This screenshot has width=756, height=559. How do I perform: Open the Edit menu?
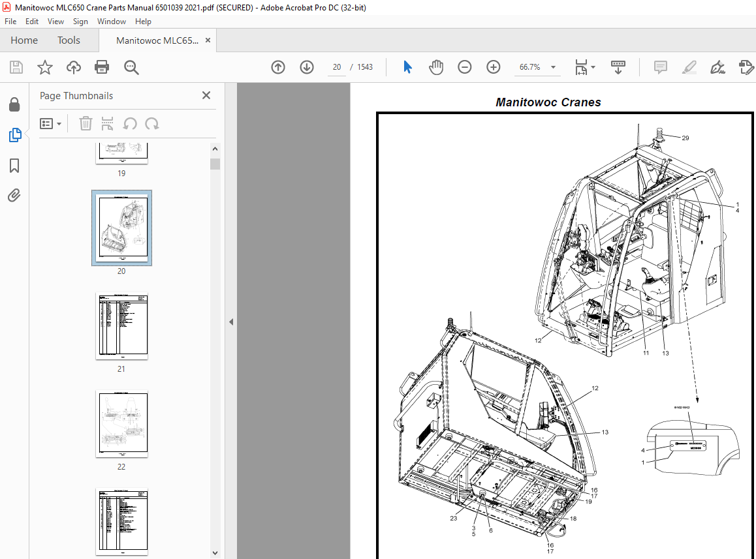[x=32, y=22]
